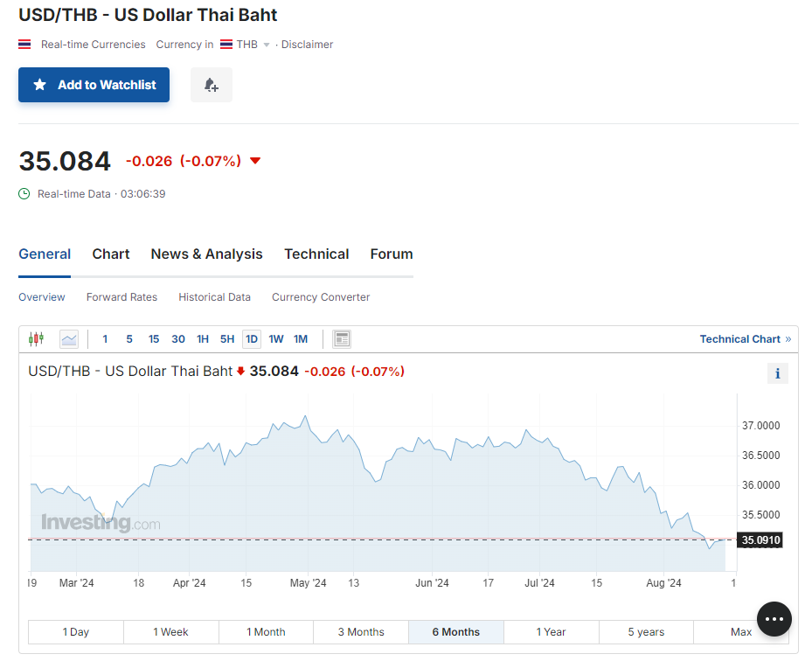Switch chart to candlestick view icon

36,339
